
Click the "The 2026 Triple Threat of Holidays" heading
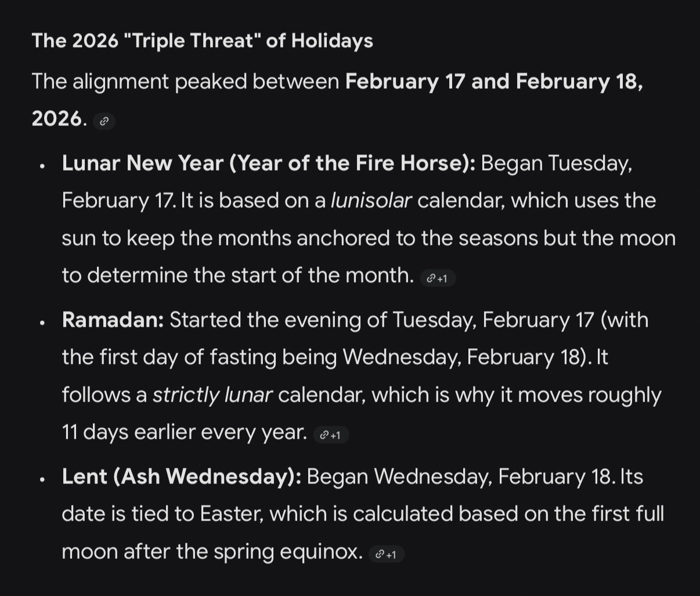(x=202, y=41)
